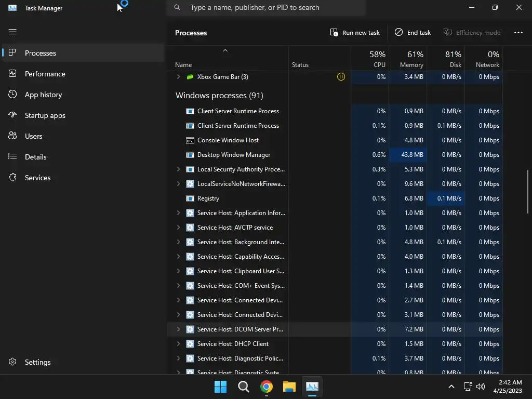Select the Windows processes (91) group header
The width and height of the screenshot is (532, 399).
pyautogui.click(x=219, y=96)
